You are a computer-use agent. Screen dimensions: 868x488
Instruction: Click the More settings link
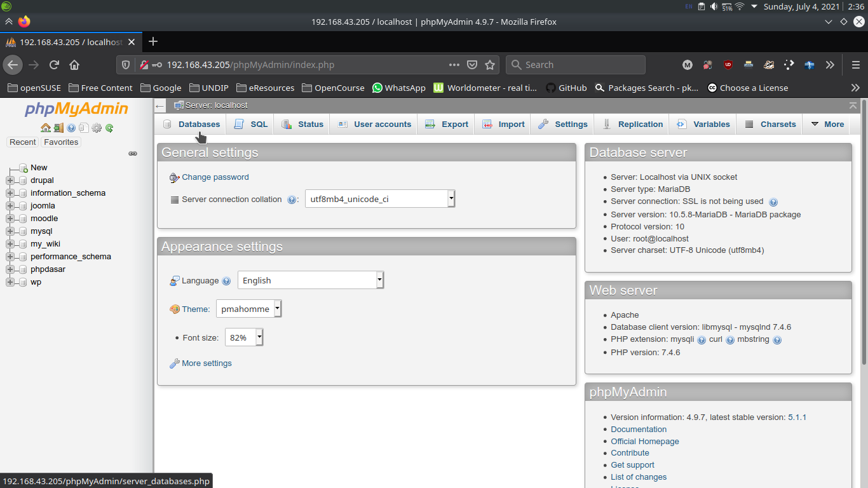[x=207, y=363]
